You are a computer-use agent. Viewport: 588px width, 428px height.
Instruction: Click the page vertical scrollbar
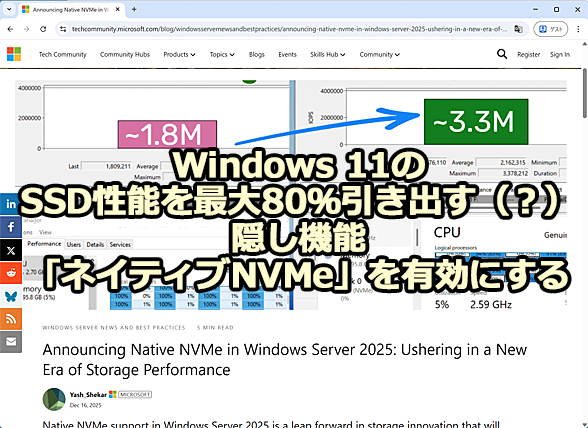(585, 93)
